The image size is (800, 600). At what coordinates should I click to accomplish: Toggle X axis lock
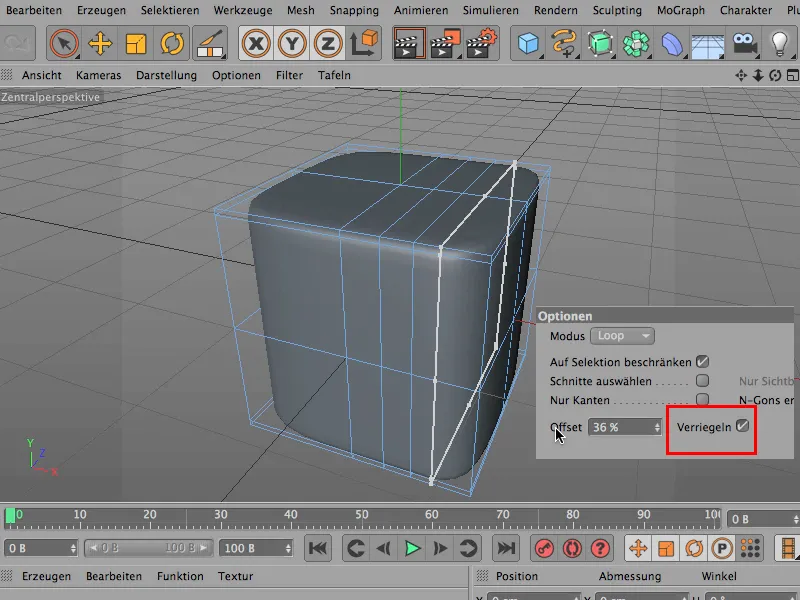pyautogui.click(x=256, y=43)
